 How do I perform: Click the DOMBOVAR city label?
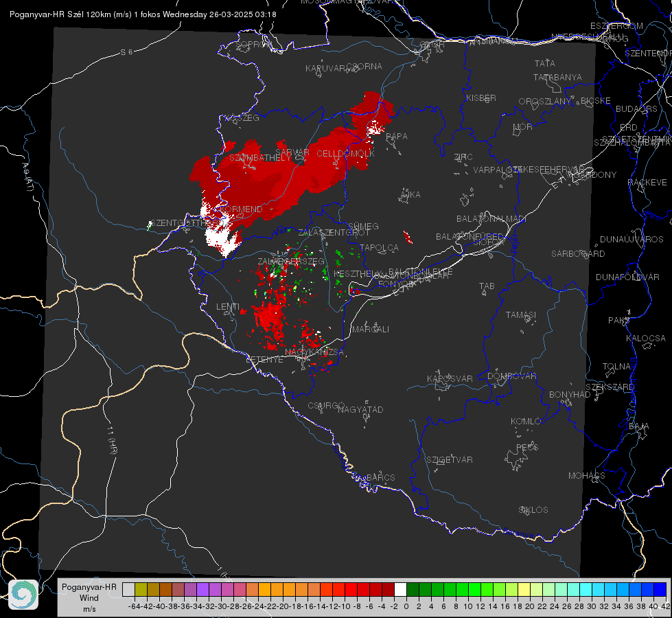coord(512,376)
